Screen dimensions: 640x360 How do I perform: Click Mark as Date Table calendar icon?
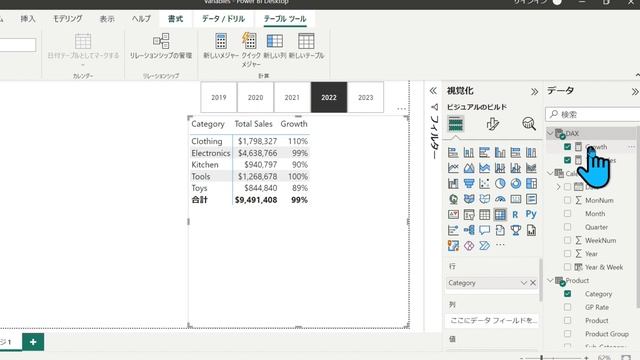tap(83, 41)
